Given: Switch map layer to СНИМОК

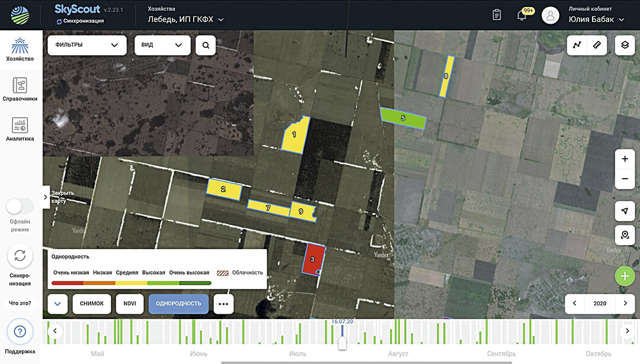Looking at the screenshot, I should click(x=92, y=304).
